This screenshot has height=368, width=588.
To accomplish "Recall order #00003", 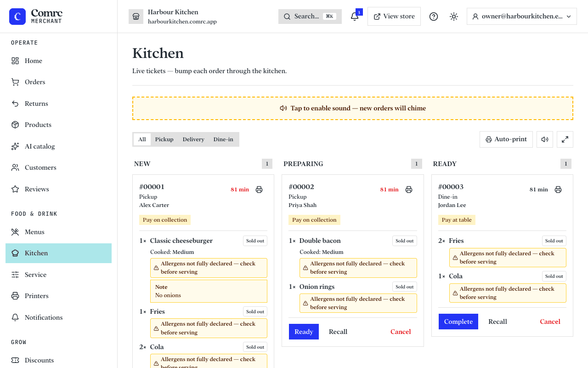I will (498, 322).
